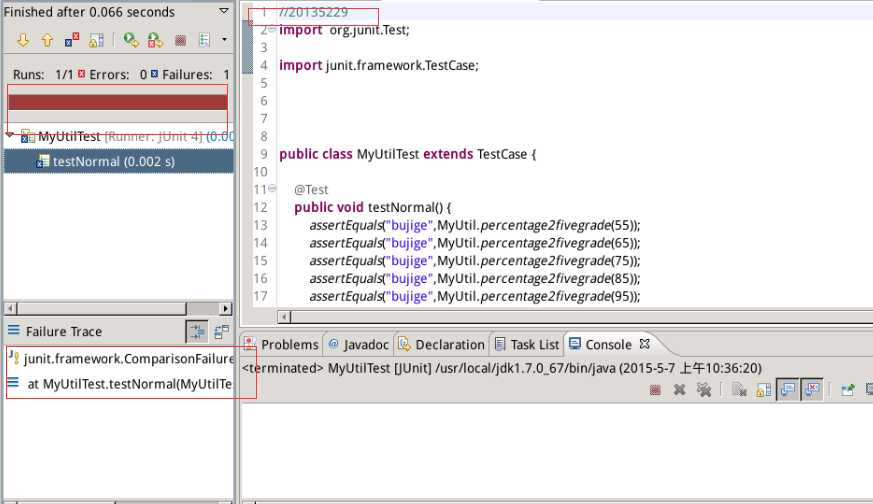
Task: Click the //20135229 comment on line 1
Action: coord(313,12)
